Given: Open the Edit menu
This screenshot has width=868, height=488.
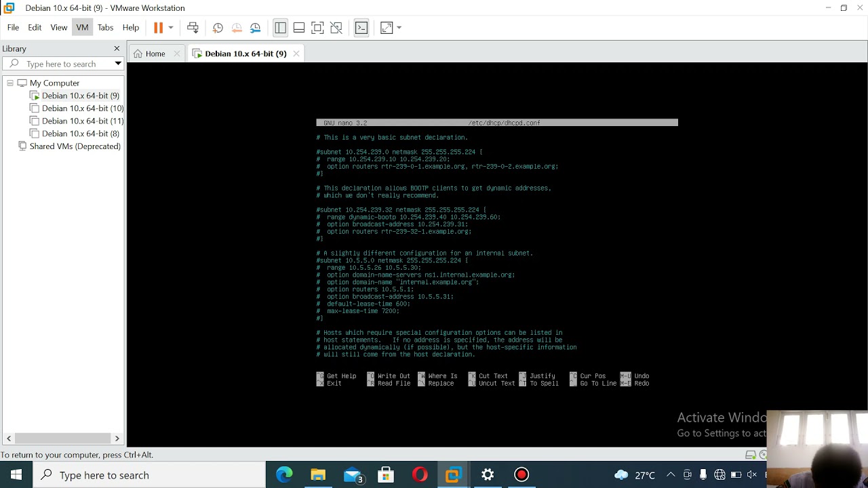Looking at the screenshot, I should coord(35,28).
